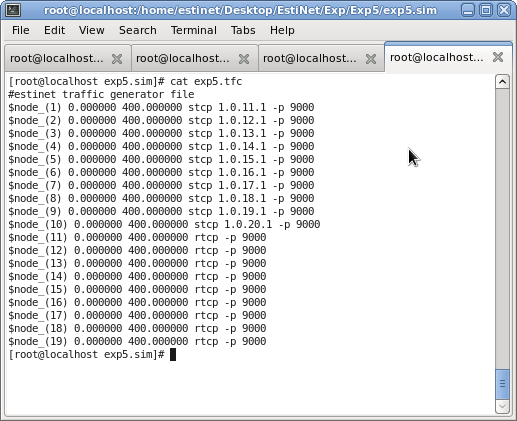Viewport: 517px width, 421px height.
Task: Click the terminal window menu icon
Action: [x=13, y=10]
